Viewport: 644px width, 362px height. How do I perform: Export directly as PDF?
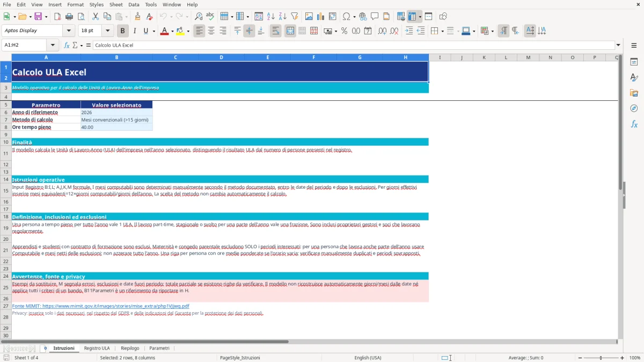[x=57, y=17]
